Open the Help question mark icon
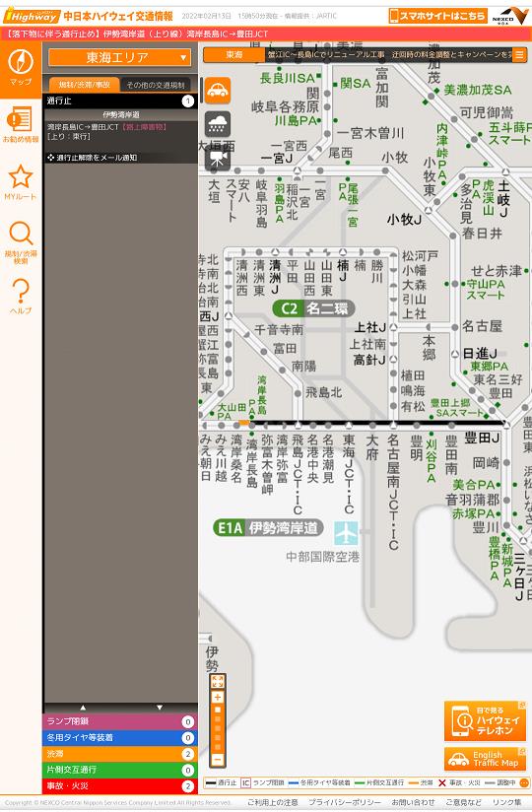 pyautogui.click(x=21, y=291)
